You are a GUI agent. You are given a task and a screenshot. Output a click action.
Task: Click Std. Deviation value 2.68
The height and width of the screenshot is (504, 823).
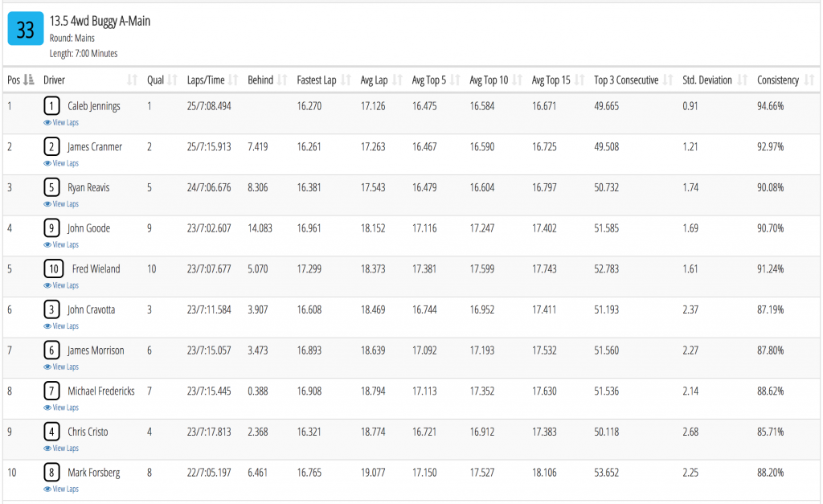[690, 432]
